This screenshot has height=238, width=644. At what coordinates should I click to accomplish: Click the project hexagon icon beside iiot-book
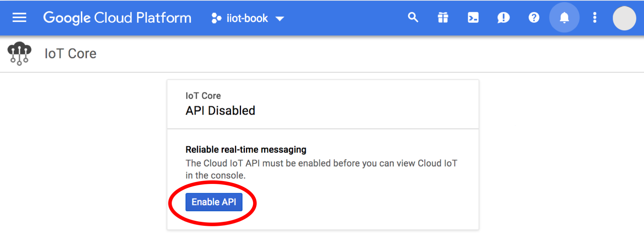(216, 18)
